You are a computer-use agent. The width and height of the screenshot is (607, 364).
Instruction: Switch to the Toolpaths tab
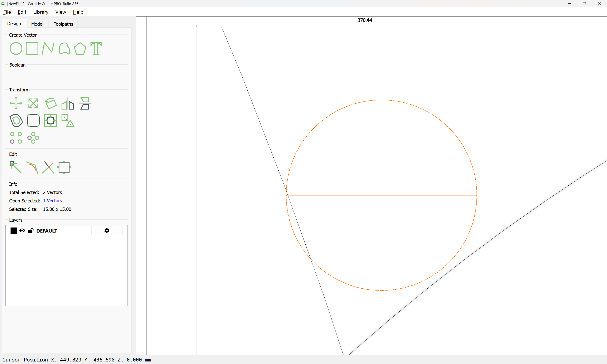pos(63,24)
